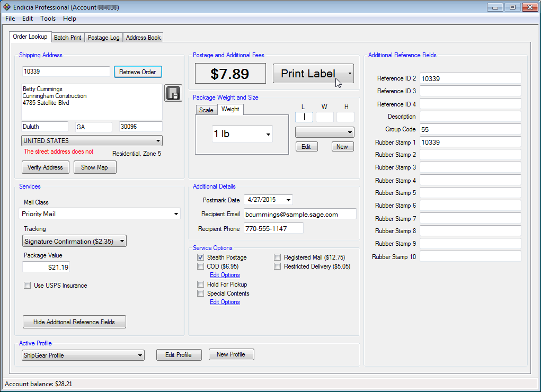
Task: Click the L length dimension field
Action: 304,117
